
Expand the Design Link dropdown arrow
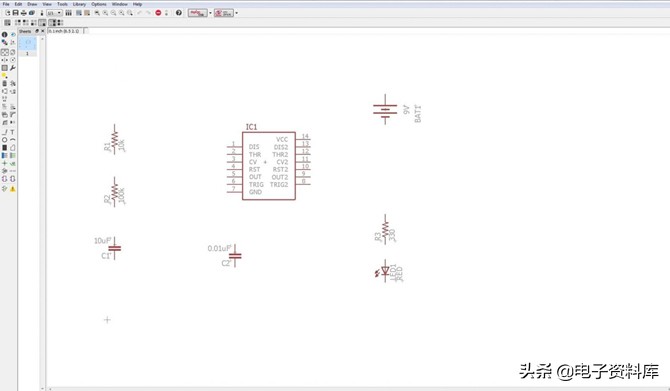coord(210,13)
